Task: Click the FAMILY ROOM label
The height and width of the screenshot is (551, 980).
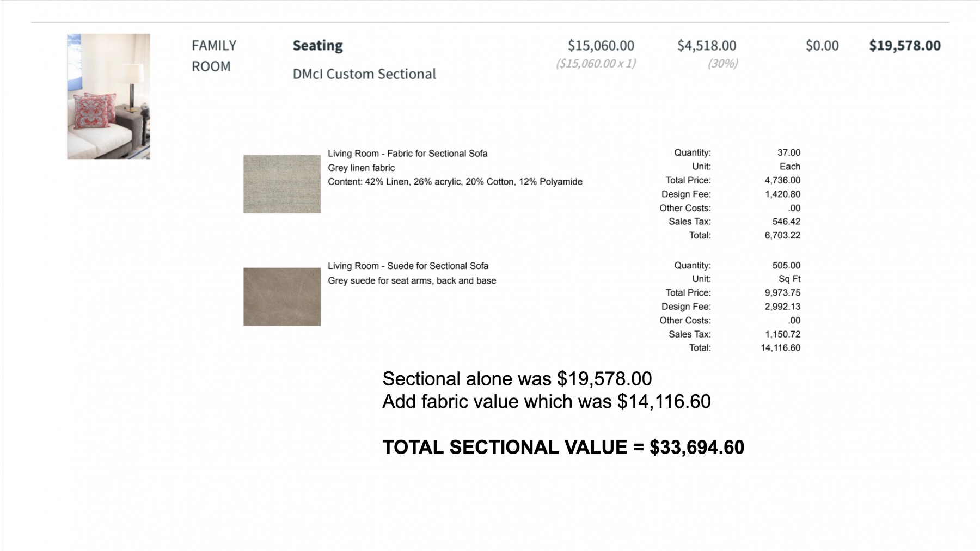Action: 214,56
